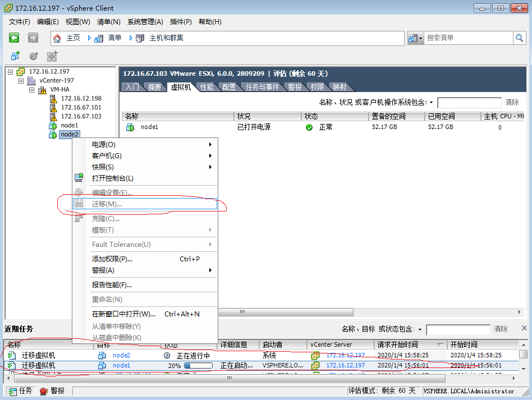Screen dimensions: 532x400
Task: Click the new virtual machine toolbar icon
Action: click(x=15, y=56)
